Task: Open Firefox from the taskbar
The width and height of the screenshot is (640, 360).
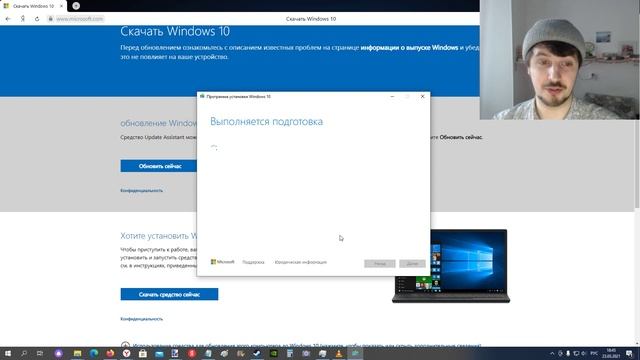Action: tap(110, 353)
